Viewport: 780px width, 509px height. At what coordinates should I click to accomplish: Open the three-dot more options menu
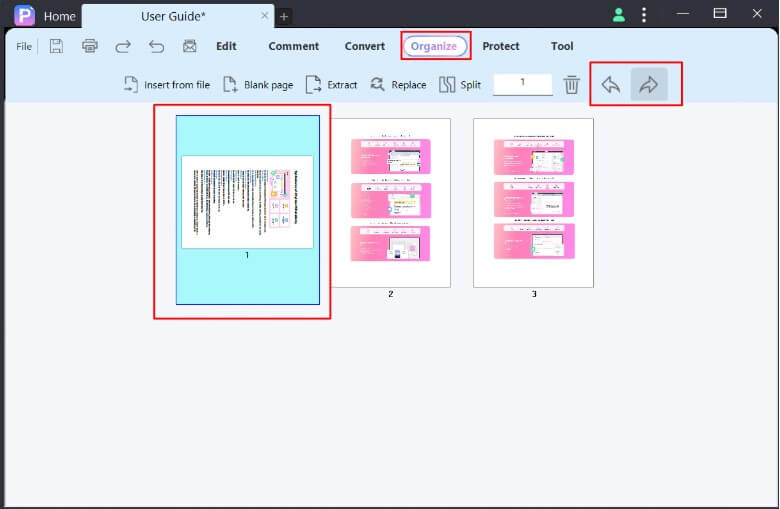point(644,15)
